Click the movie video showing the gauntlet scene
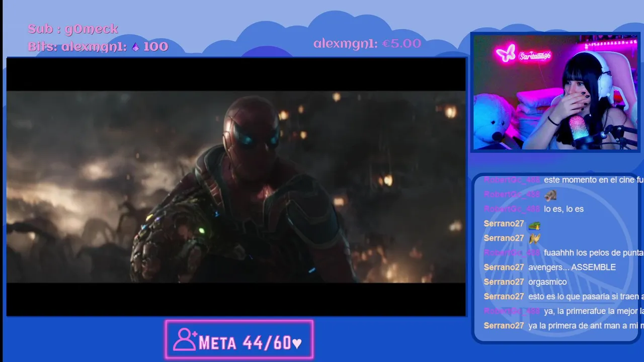 [x=236, y=187]
